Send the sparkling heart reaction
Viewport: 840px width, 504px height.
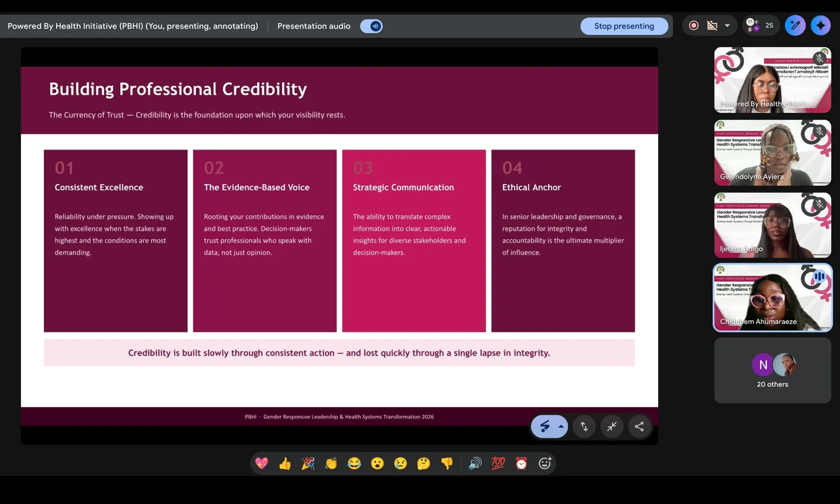point(261,463)
